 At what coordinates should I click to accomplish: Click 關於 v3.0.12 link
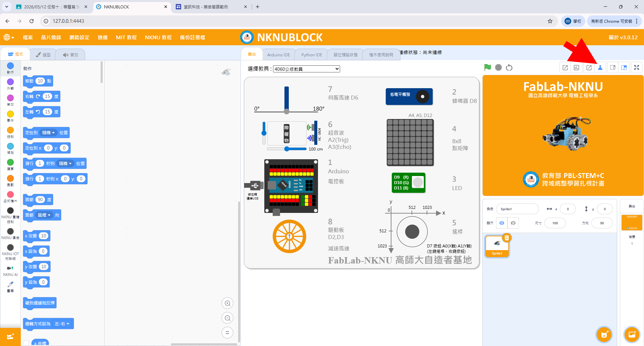pos(623,38)
